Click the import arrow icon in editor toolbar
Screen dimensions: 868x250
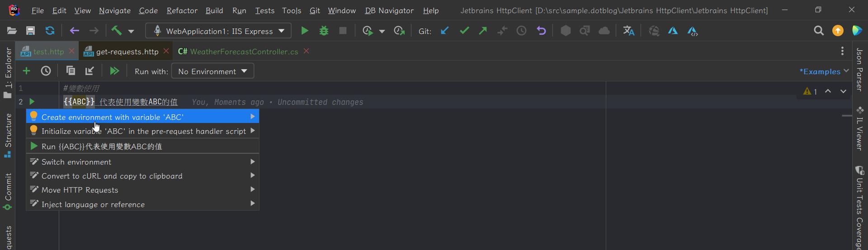pyautogui.click(x=90, y=71)
